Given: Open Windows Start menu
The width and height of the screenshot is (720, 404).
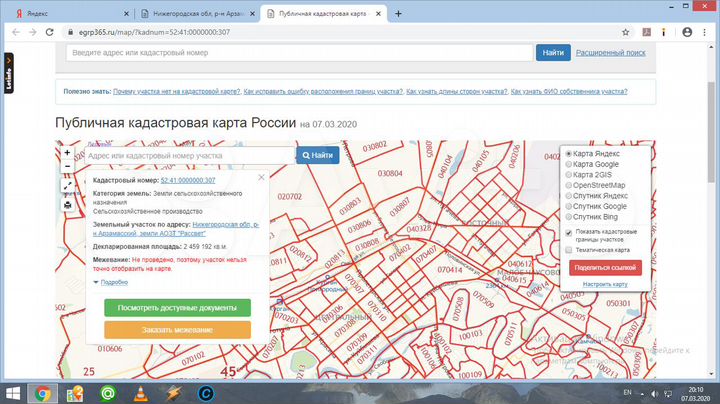Looking at the screenshot, I should [13, 393].
